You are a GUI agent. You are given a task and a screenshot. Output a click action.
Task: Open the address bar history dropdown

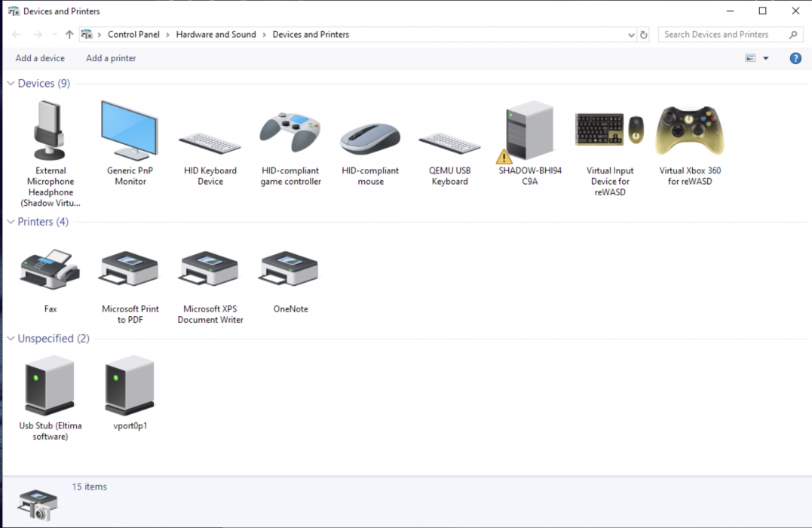click(631, 35)
